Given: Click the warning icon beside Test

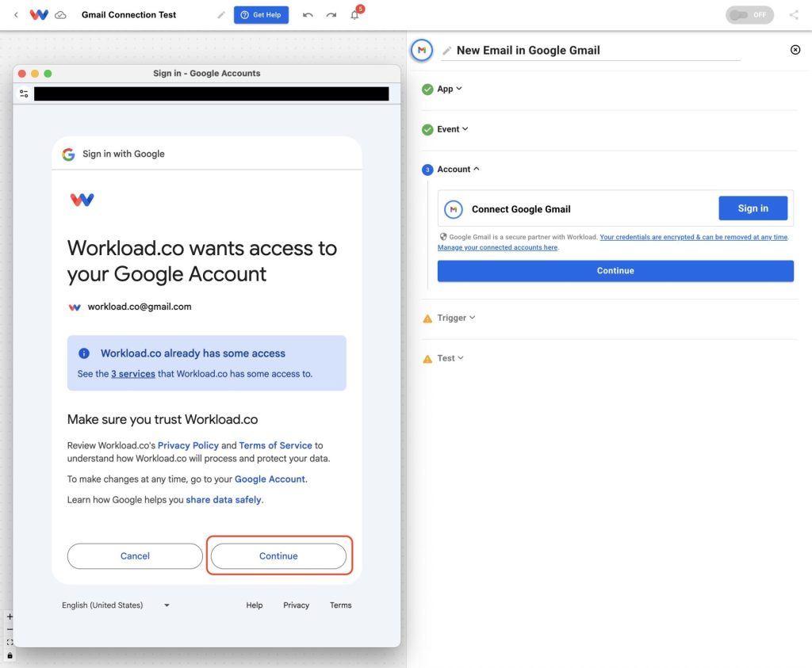Looking at the screenshot, I should pyautogui.click(x=427, y=359).
